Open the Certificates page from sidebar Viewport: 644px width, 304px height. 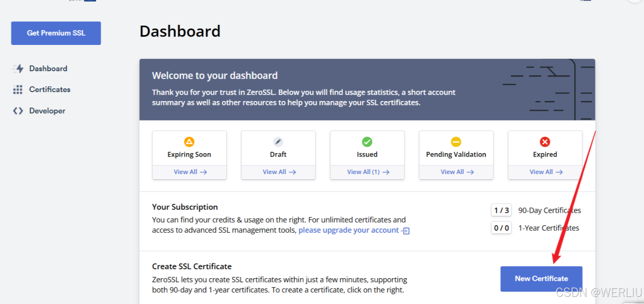[x=50, y=89]
